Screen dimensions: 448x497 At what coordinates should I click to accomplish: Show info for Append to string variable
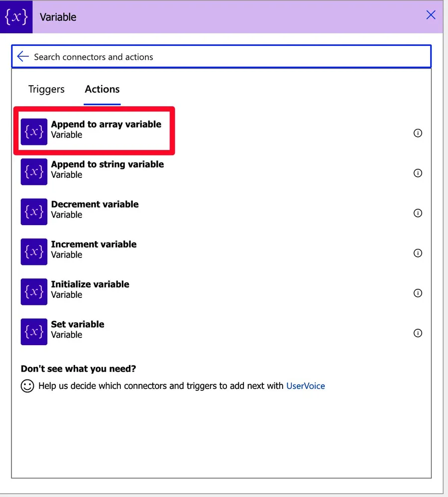(x=418, y=173)
